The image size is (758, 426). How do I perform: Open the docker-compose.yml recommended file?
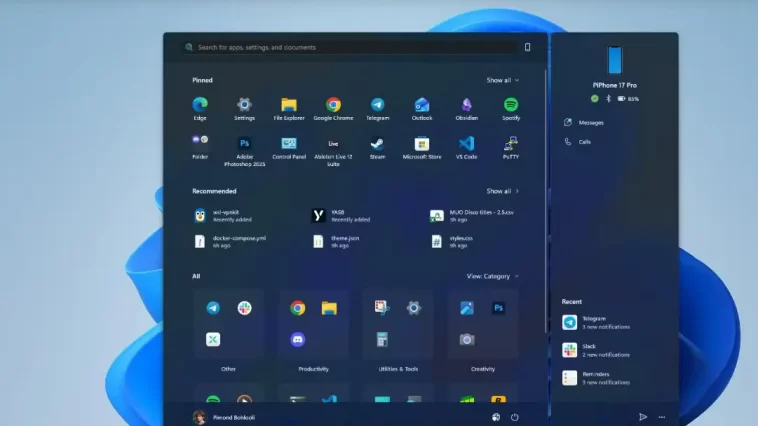[x=230, y=241]
